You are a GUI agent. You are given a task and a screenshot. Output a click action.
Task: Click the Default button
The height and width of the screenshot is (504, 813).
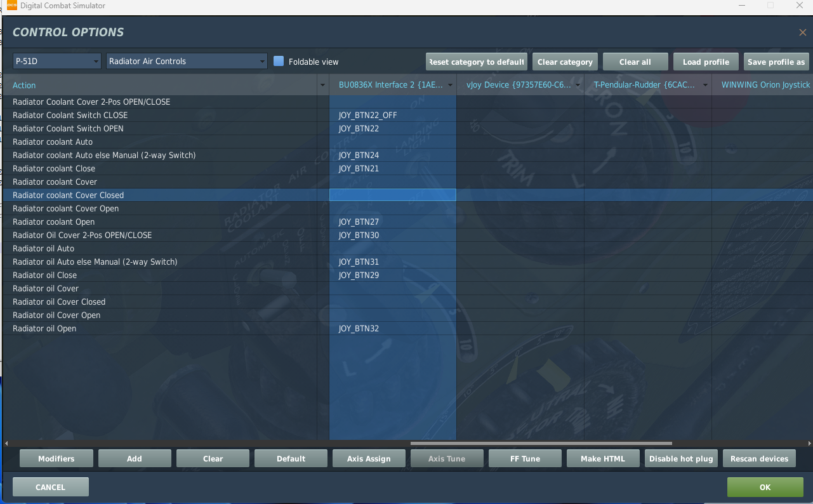click(291, 458)
